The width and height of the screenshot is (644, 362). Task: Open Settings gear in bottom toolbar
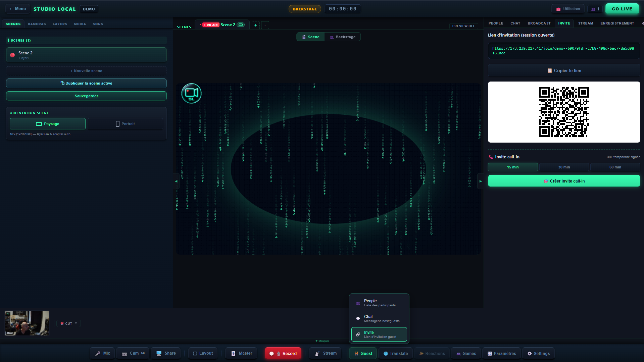pos(538,353)
